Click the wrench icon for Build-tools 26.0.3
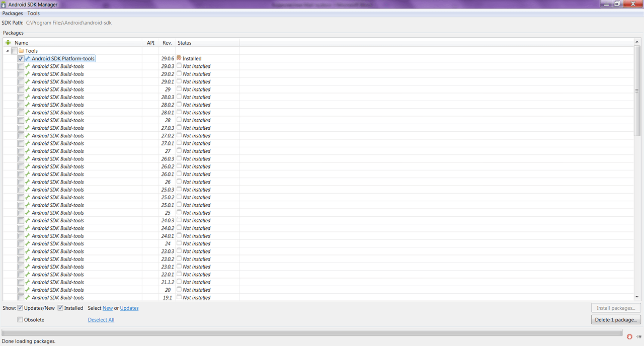This screenshot has width=644, height=346. tap(28, 159)
